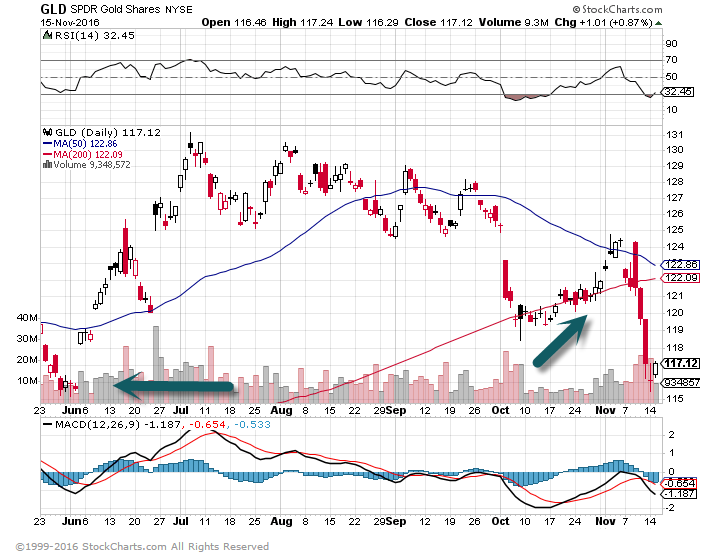709x555 pixels.
Task: Click the 119 price axis label
Action: point(675,330)
